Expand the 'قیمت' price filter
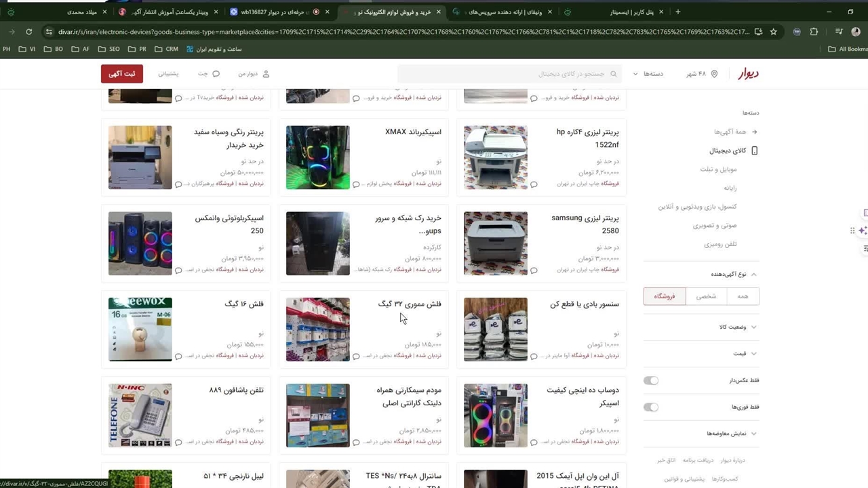The height and width of the screenshot is (488, 868). click(753, 354)
